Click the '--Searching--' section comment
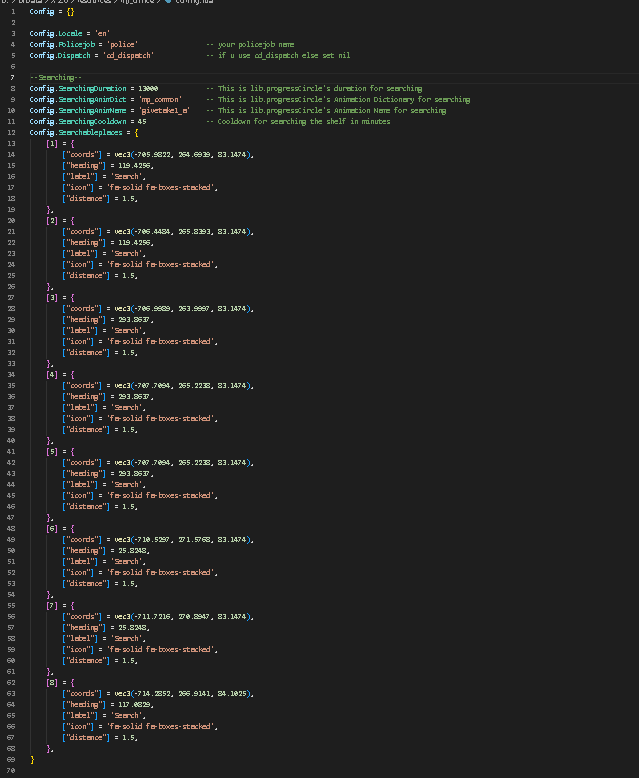The image size is (639, 778). pyautogui.click(x=56, y=77)
